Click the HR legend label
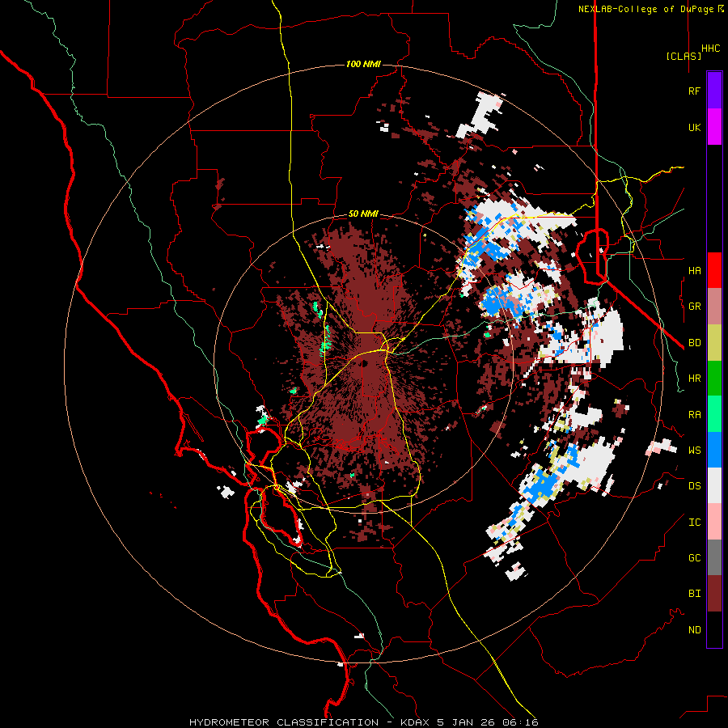This screenshot has width=728, height=728. point(694,379)
